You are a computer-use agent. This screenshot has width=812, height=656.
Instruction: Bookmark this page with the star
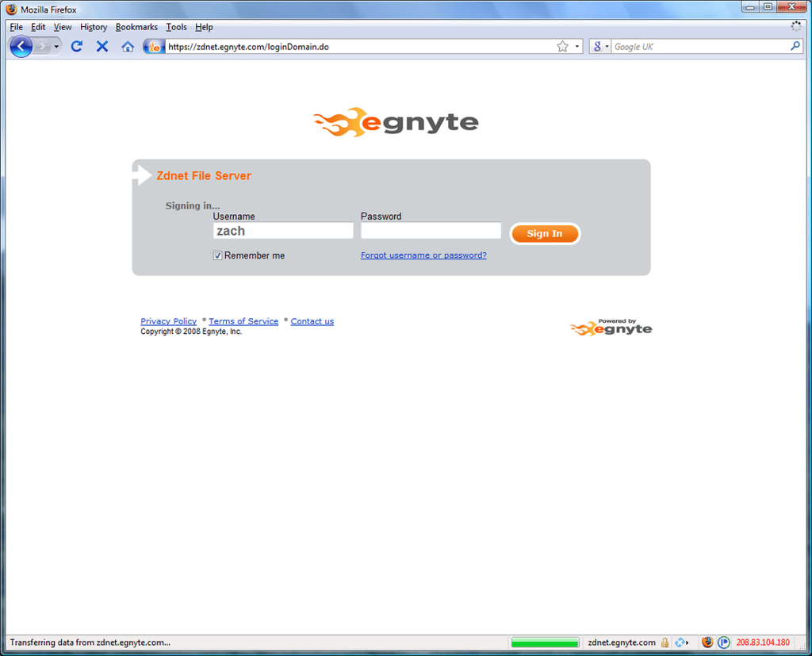coord(562,47)
